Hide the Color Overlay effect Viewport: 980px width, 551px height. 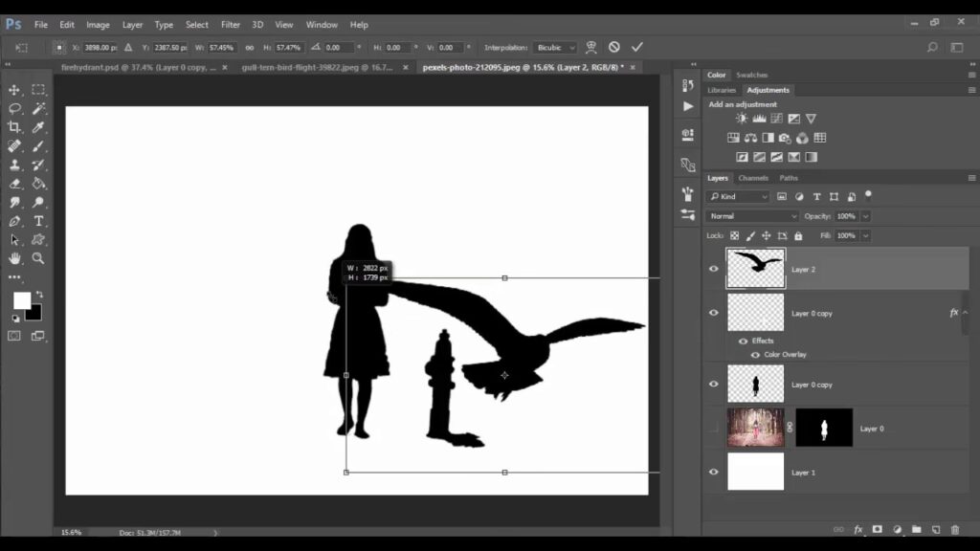[755, 355]
